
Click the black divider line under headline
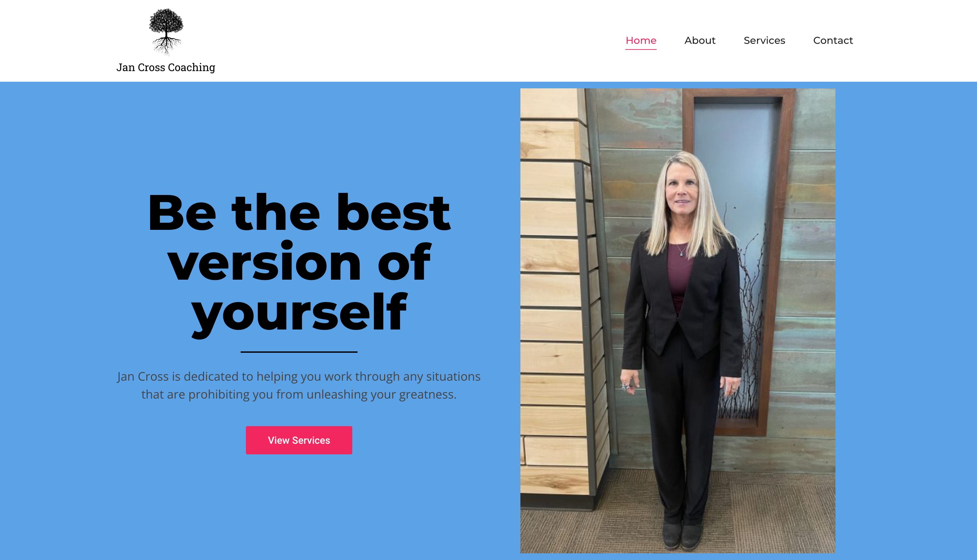pos(299,352)
